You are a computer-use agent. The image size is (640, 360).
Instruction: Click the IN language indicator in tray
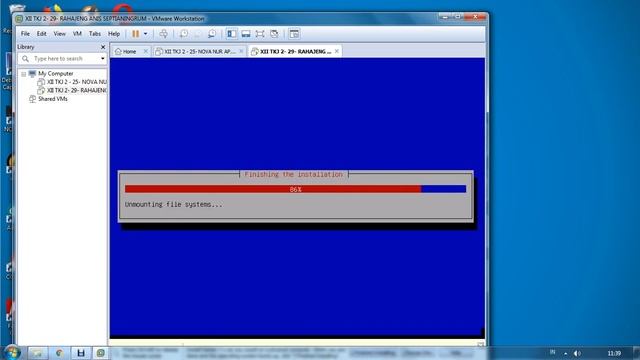click(553, 352)
